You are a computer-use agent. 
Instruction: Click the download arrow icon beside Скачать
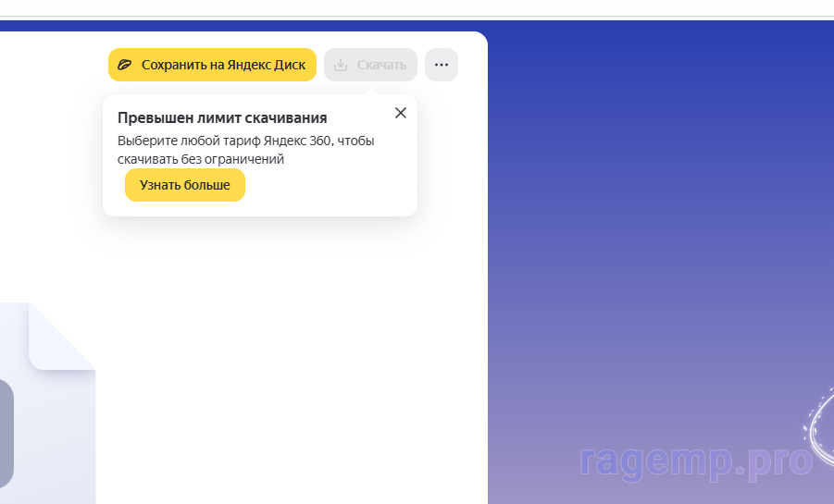tap(341, 65)
